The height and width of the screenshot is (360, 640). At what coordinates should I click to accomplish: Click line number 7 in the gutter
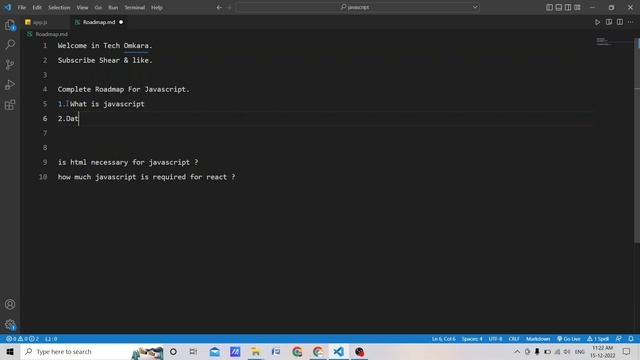click(x=45, y=133)
